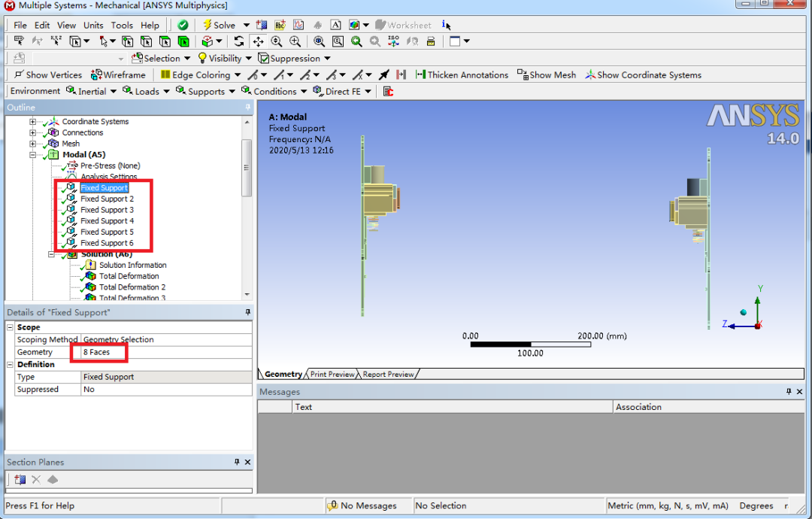Select the Face selection filter
This screenshot has height=519, width=812.
click(165, 41)
